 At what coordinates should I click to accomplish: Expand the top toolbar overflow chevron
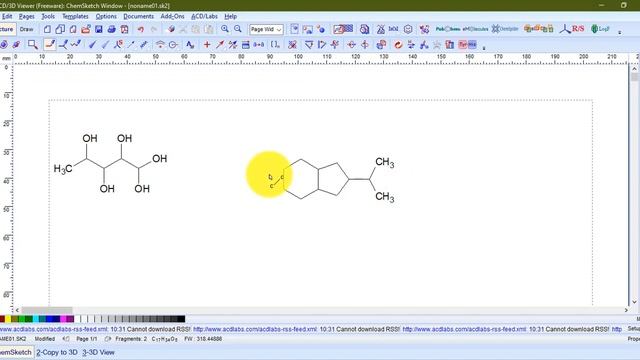620,32
